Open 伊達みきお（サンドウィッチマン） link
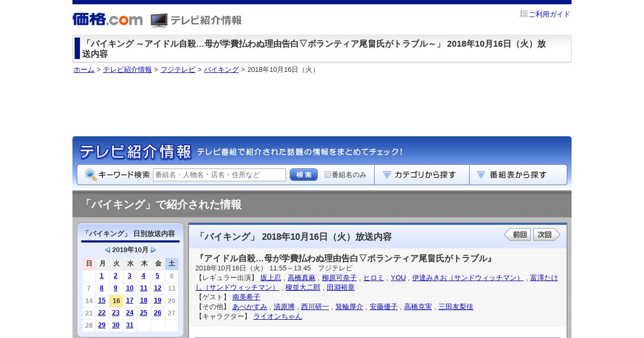The height and width of the screenshot is (338, 644). coord(468,278)
